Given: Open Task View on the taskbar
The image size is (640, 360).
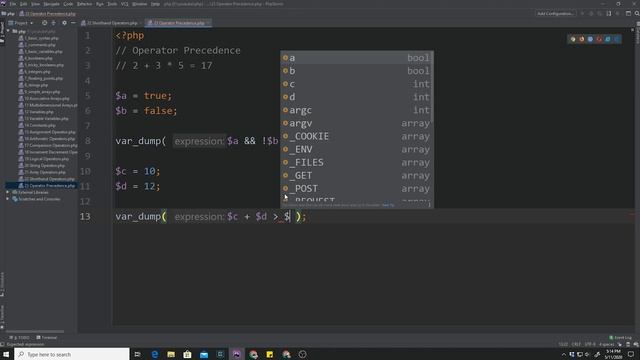Looking at the screenshot, I should point(138,354).
